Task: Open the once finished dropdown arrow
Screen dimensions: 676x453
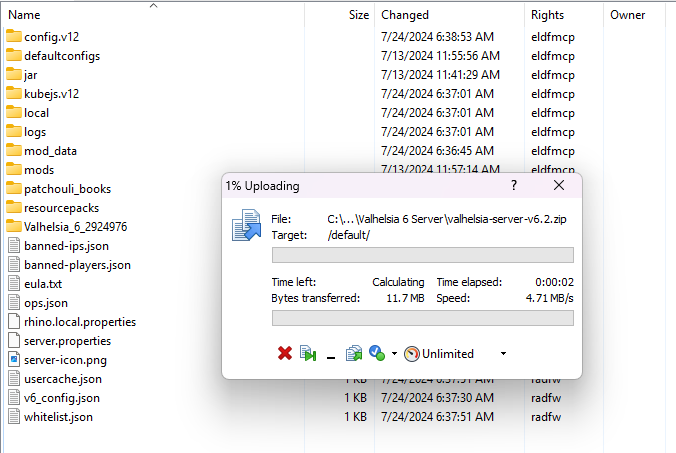Action: [394, 354]
